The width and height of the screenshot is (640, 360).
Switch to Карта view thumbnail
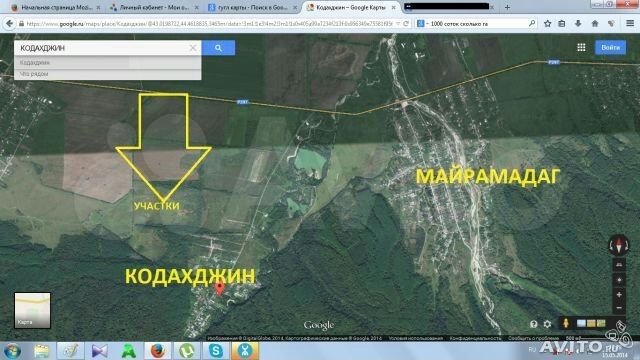[x=32, y=310]
